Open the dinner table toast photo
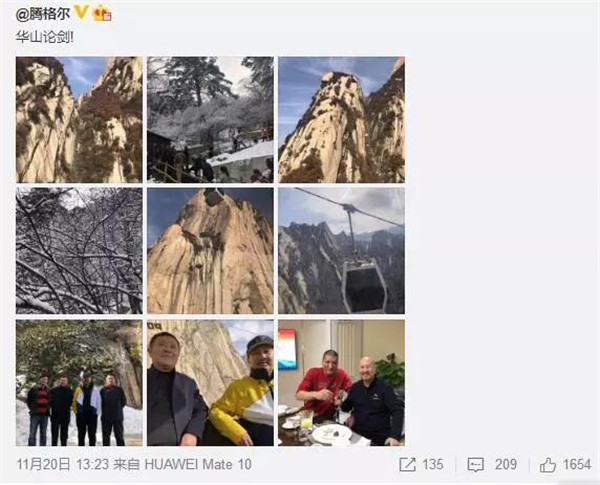This screenshot has width=600, height=485. (x=341, y=383)
